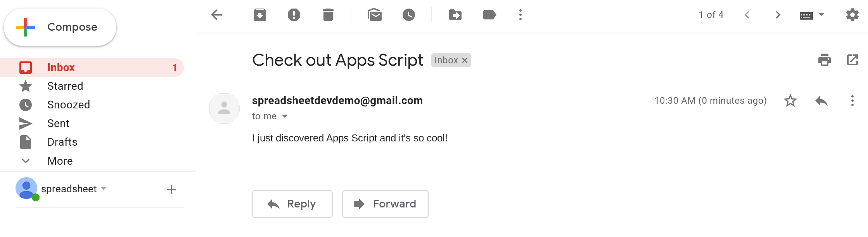The width and height of the screenshot is (868, 237).
Task: Go to the newer email arrow
Action: pyautogui.click(x=747, y=15)
